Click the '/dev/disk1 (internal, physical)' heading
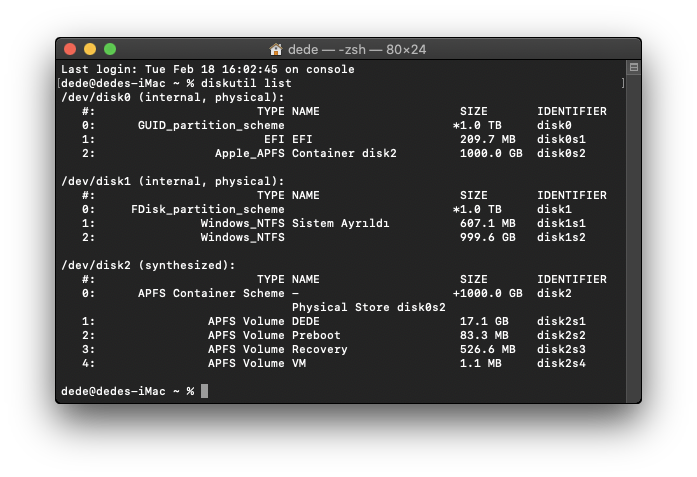The width and height of the screenshot is (697, 477). (172, 181)
